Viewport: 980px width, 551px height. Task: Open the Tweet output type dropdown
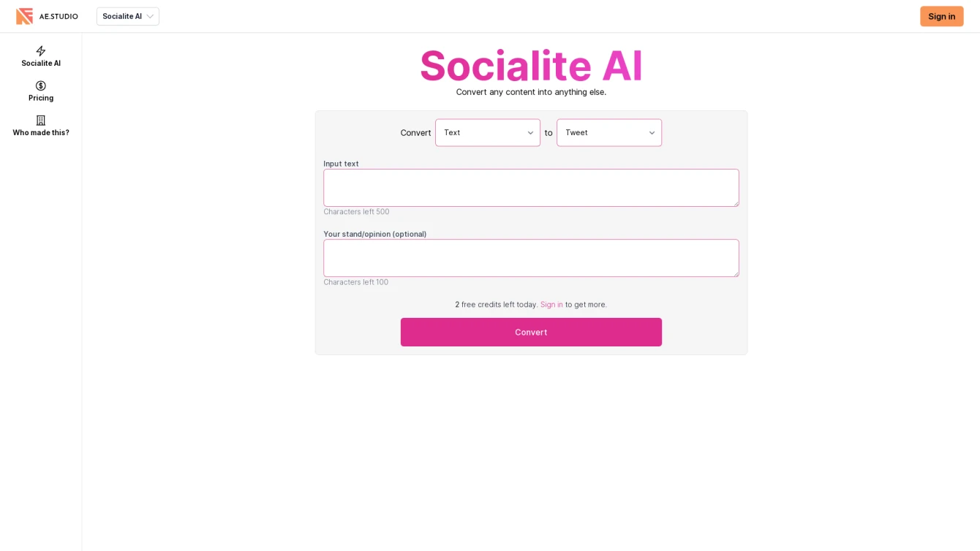pos(609,133)
